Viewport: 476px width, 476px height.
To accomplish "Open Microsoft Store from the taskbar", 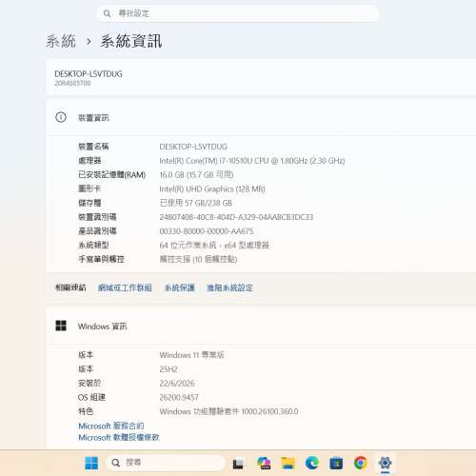I will 336,464.
